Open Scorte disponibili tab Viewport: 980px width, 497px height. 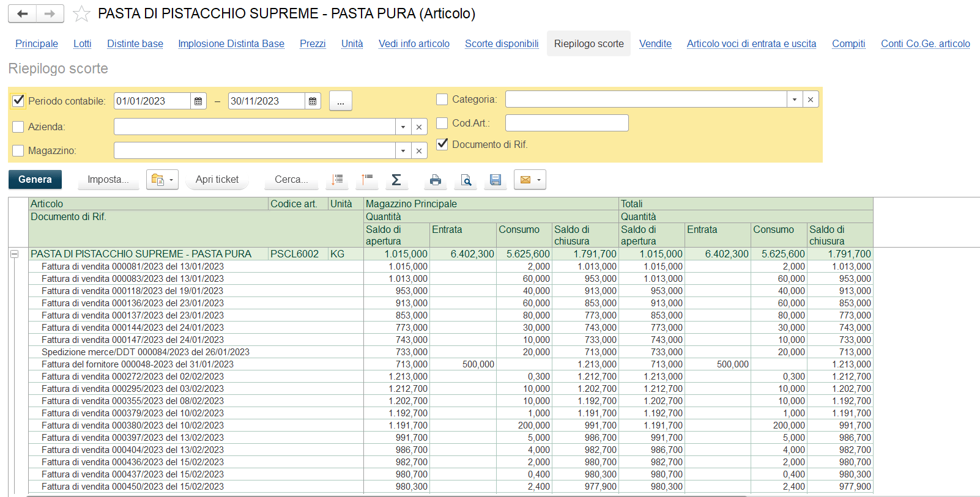502,44
